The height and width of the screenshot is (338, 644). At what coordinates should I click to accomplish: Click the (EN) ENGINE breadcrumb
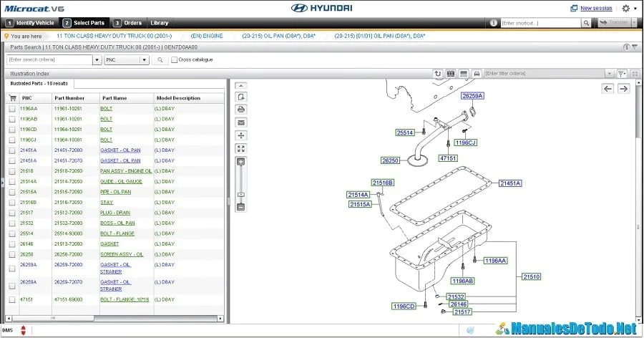pos(207,37)
